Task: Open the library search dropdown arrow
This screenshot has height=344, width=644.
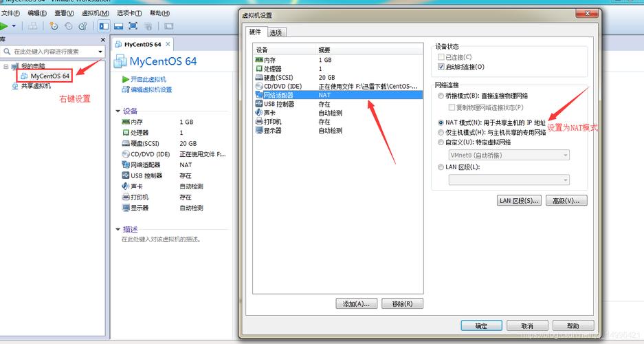Action: 100,52
